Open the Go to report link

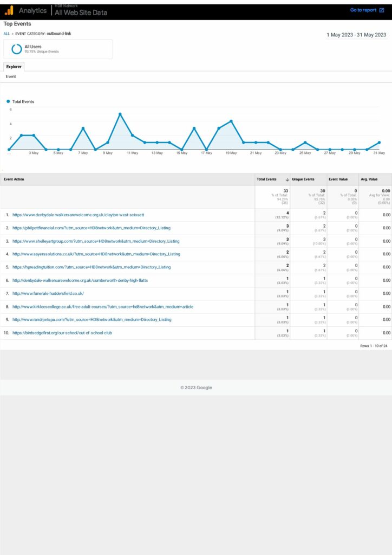363,10
